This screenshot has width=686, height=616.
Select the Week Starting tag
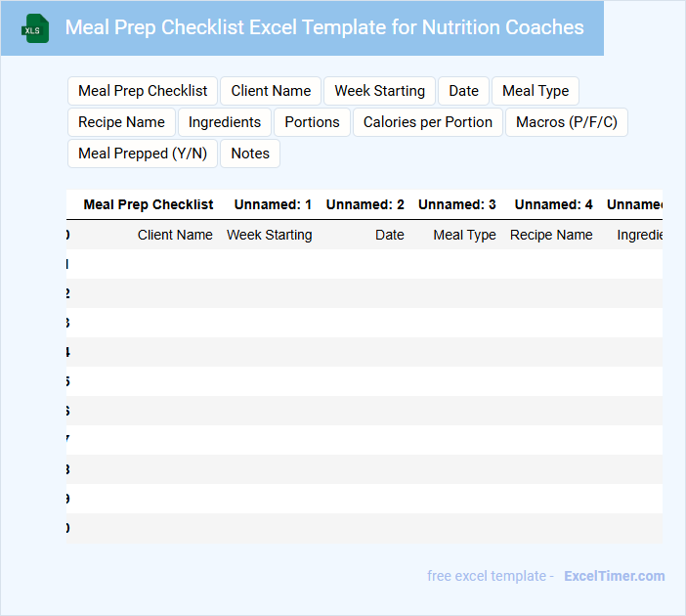pyautogui.click(x=379, y=91)
